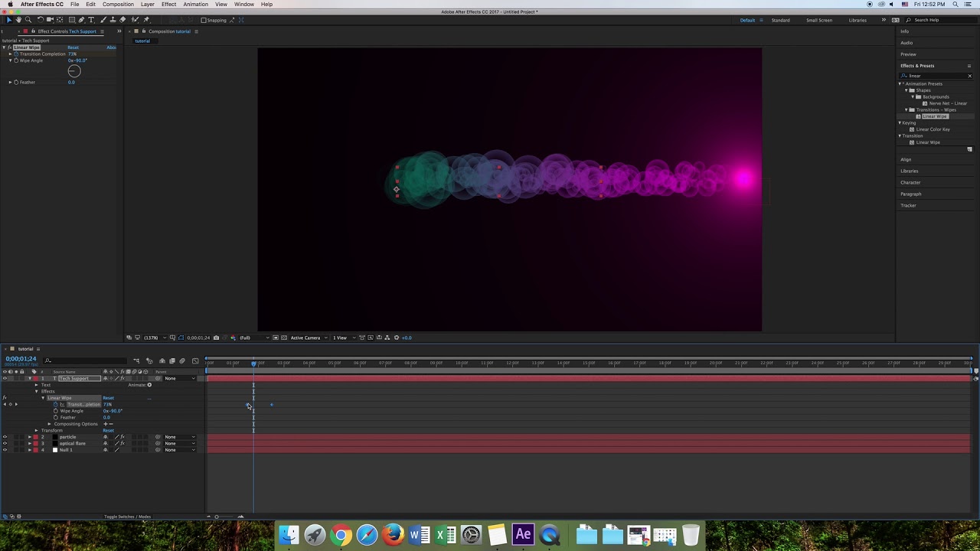The width and height of the screenshot is (980, 551).
Task: Open the show channel color icon
Action: [x=233, y=337]
